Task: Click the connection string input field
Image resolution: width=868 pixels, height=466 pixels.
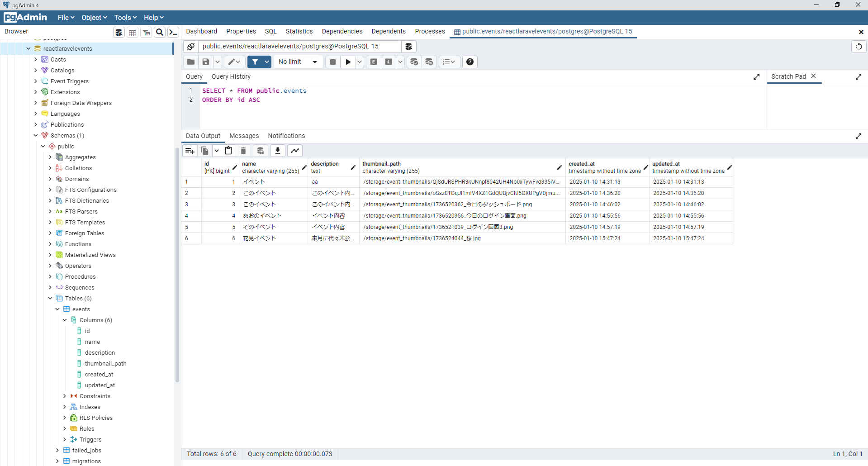Action: pyautogui.click(x=300, y=47)
